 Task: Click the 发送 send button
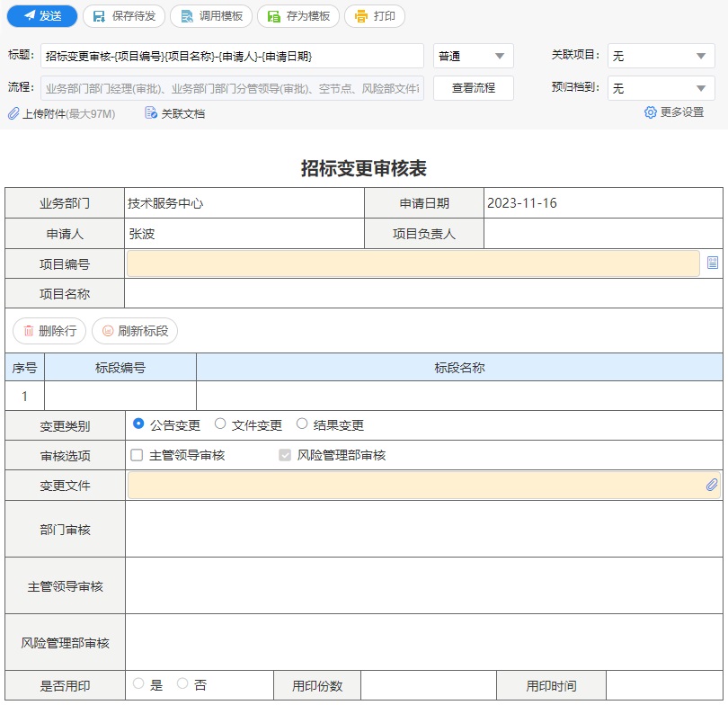click(42, 16)
